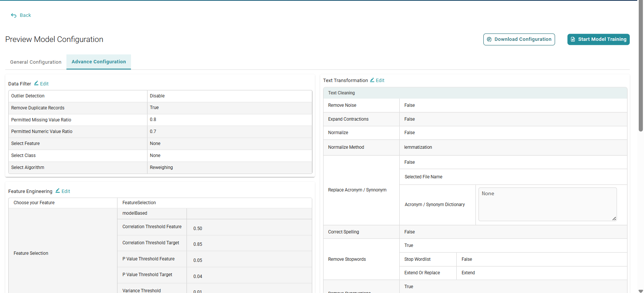Screen dimensions: 644x293
Task: Click the 'Extend Or Replace' label
Action: 422,273
